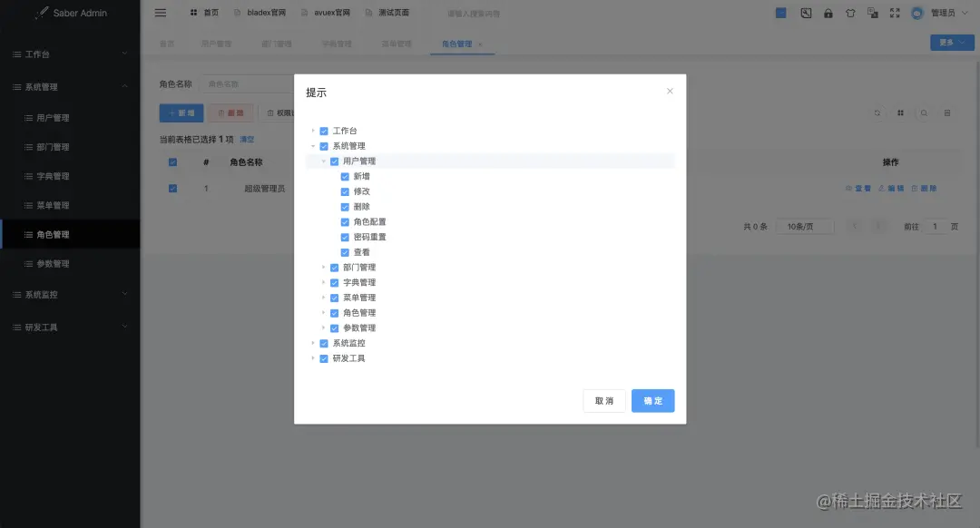Uncheck the 密码重置 permission checkbox
Viewport: 980px width, 528px height.
pyautogui.click(x=345, y=237)
